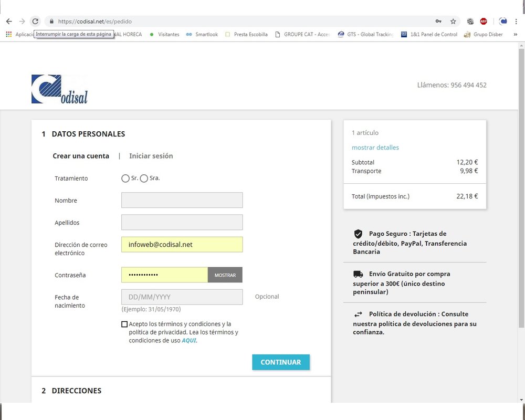Switch to Iniciar sesión tab
Screen dimensions: 525x420
(151, 156)
